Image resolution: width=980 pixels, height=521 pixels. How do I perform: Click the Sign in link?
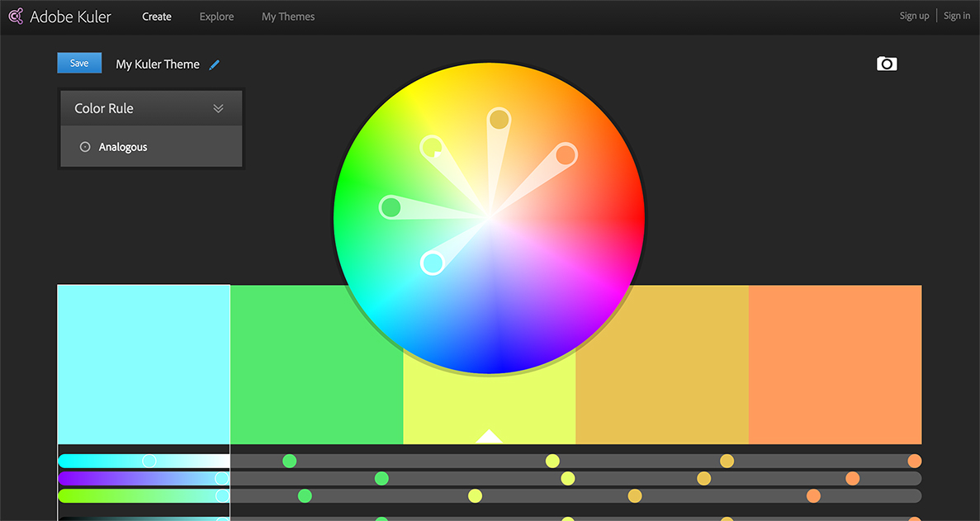[957, 17]
